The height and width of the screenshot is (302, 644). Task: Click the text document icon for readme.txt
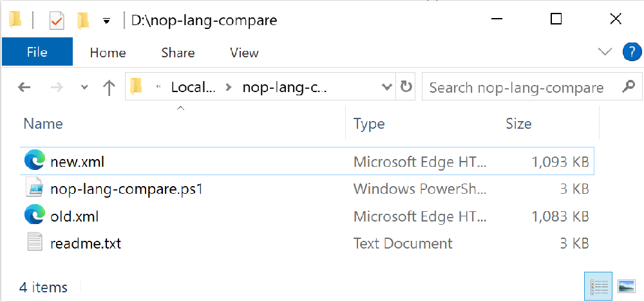click(35, 243)
